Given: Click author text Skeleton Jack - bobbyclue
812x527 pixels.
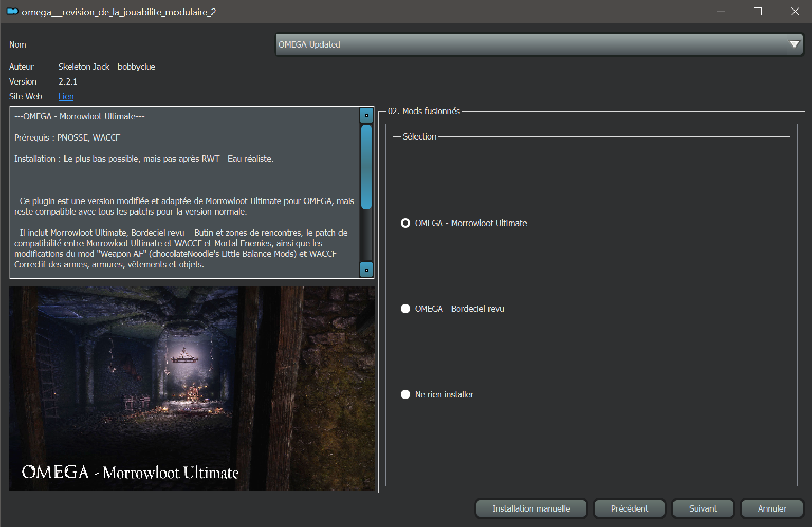Looking at the screenshot, I should (107, 67).
